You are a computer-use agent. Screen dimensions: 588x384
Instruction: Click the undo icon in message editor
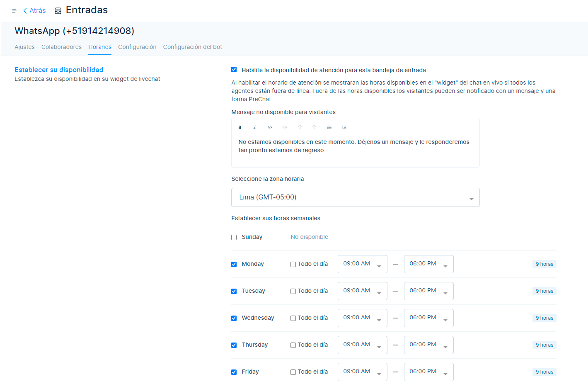(x=300, y=127)
